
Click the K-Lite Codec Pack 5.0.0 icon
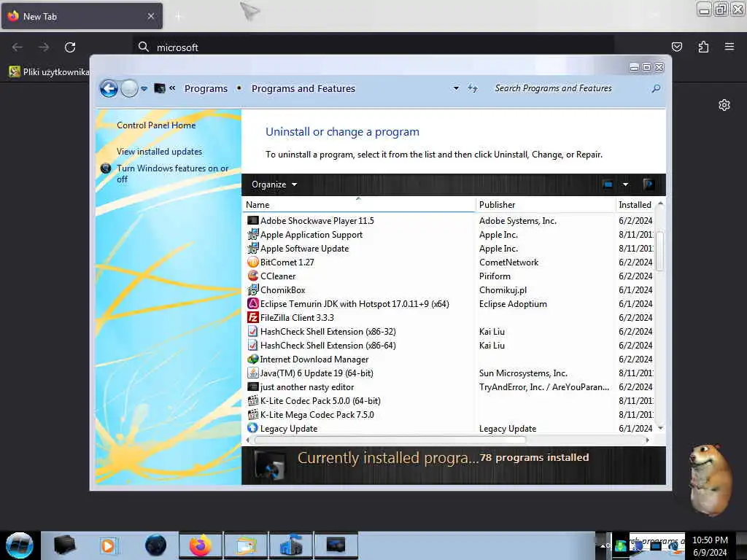click(252, 400)
